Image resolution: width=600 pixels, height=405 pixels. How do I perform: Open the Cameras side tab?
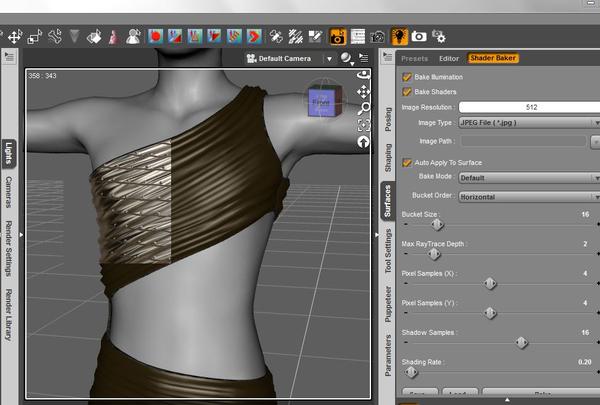click(x=8, y=192)
